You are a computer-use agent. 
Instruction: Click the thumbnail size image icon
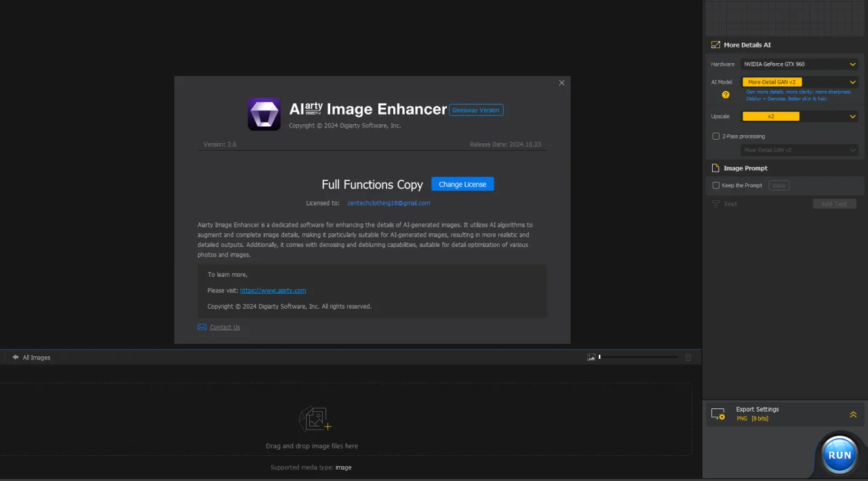591,357
